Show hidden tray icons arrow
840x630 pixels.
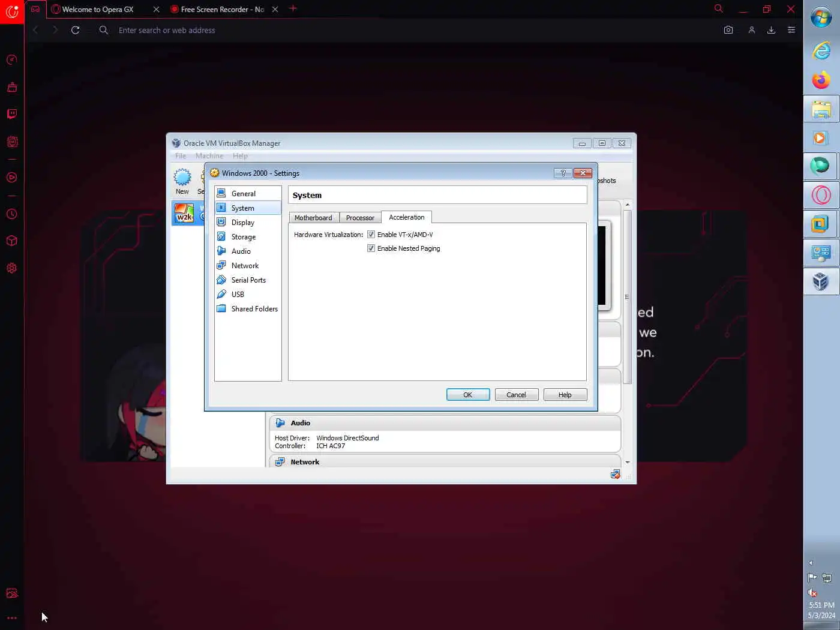click(x=811, y=563)
